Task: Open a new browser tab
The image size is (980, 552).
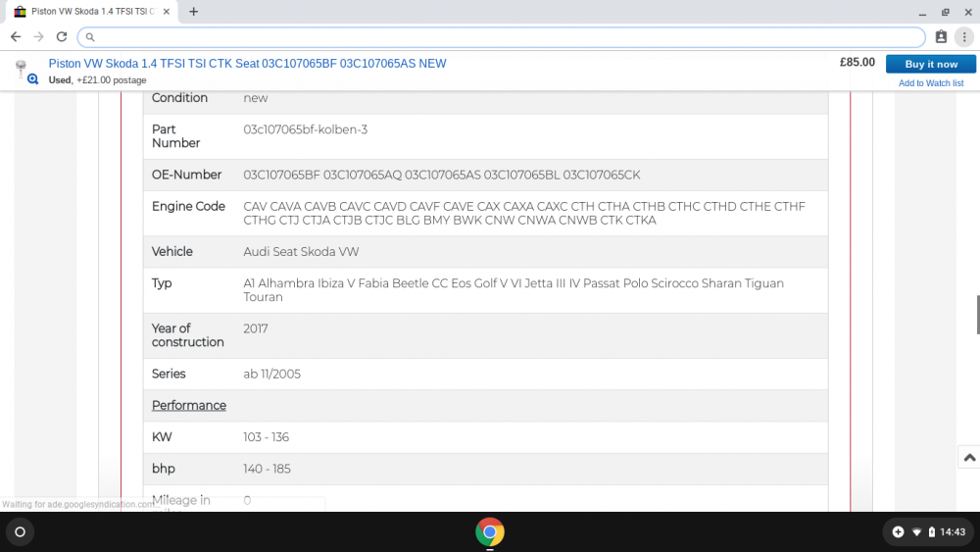Action: click(x=194, y=11)
